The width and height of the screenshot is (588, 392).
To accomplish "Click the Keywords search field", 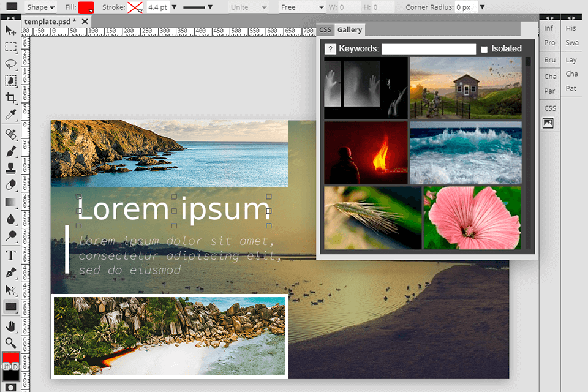I will pos(428,49).
